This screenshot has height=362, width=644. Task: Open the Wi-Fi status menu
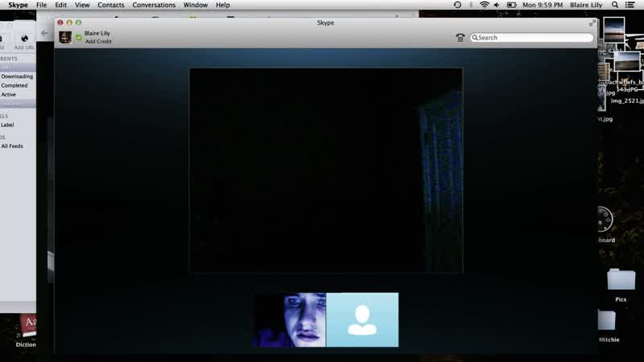(x=485, y=5)
